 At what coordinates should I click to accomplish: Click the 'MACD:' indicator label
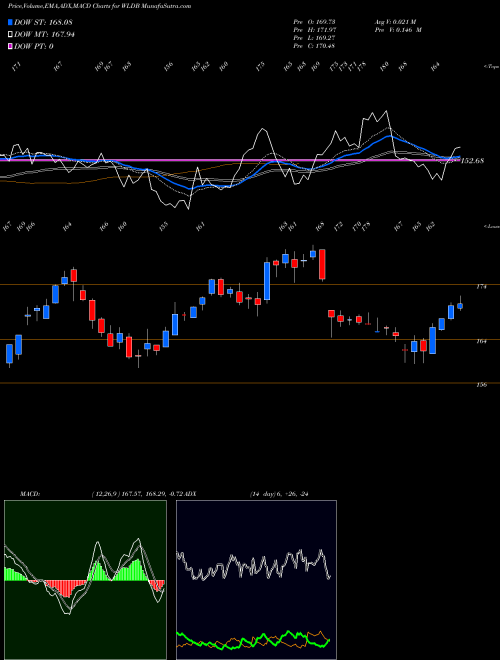click(30, 494)
